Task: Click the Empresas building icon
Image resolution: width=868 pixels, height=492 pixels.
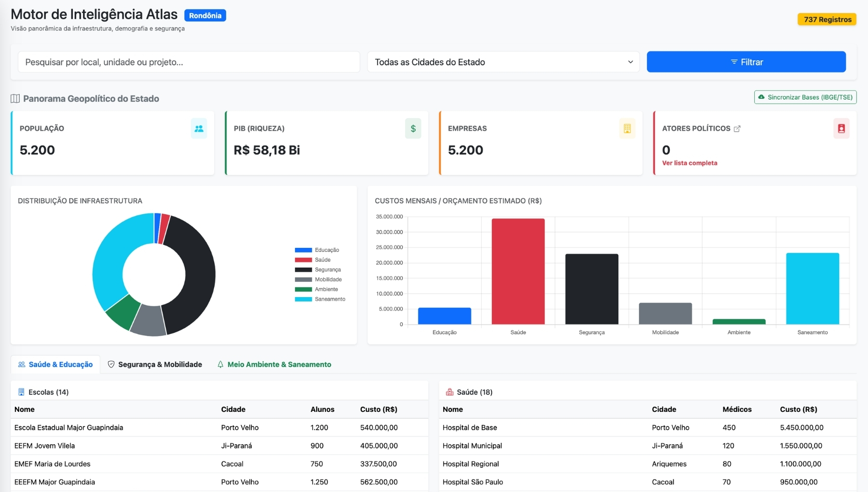Action: point(627,129)
